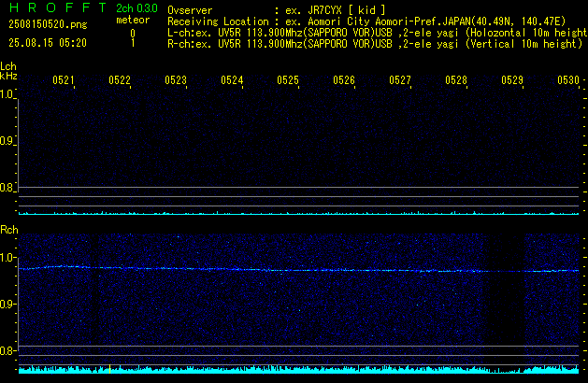
Task: Click the yellow meteor marker in Rch level graph
Action: click(109, 369)
